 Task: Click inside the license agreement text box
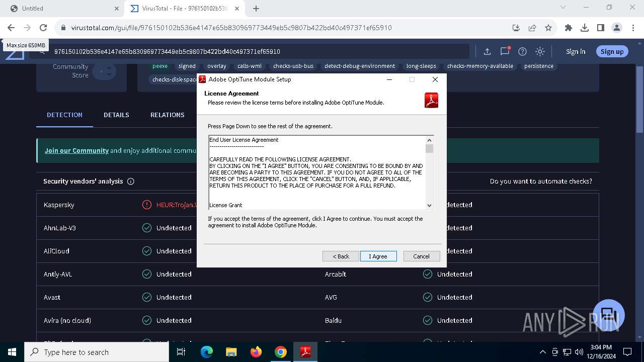point(317,172)
